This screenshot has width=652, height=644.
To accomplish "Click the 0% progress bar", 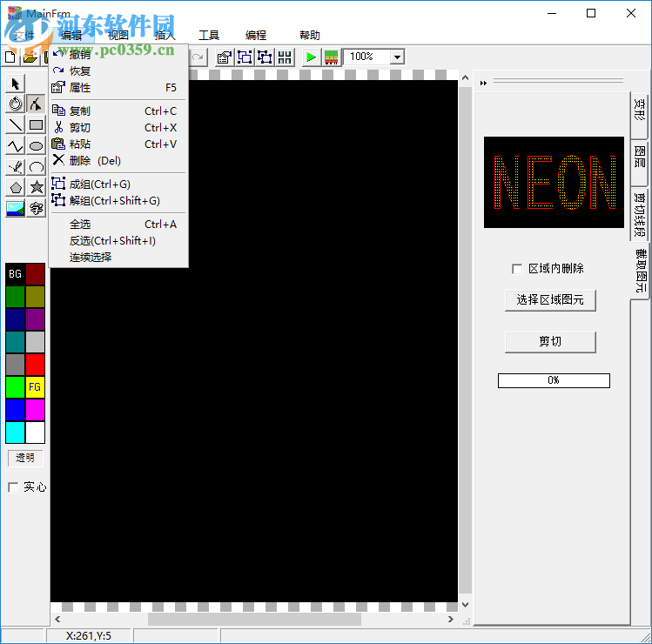I will [x=554, y=380].
